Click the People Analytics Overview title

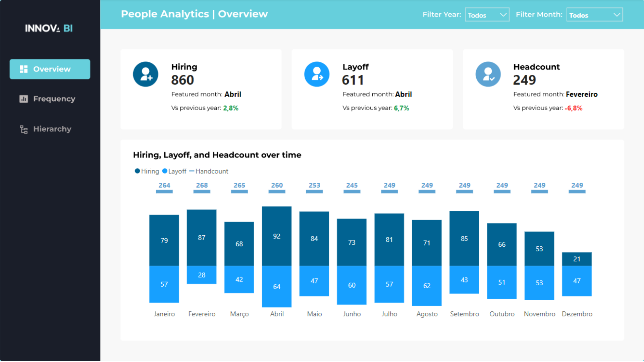click(194, 14)
